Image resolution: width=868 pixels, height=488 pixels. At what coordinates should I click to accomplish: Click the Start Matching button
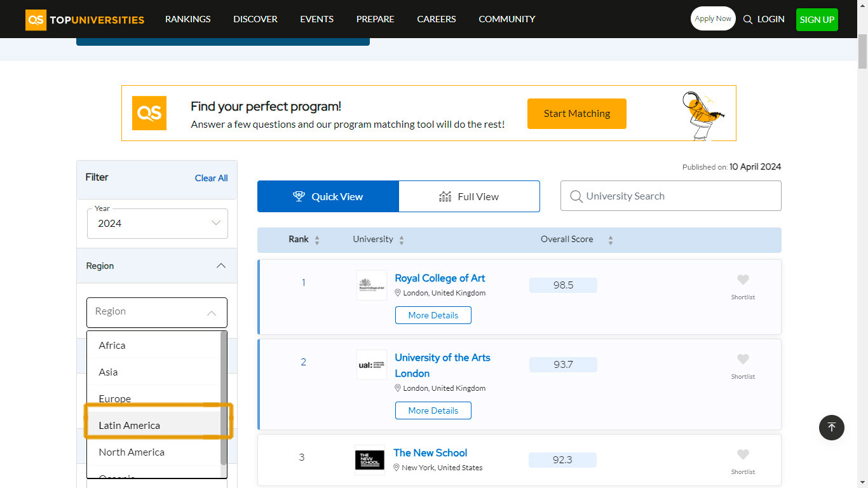point(577,114)
